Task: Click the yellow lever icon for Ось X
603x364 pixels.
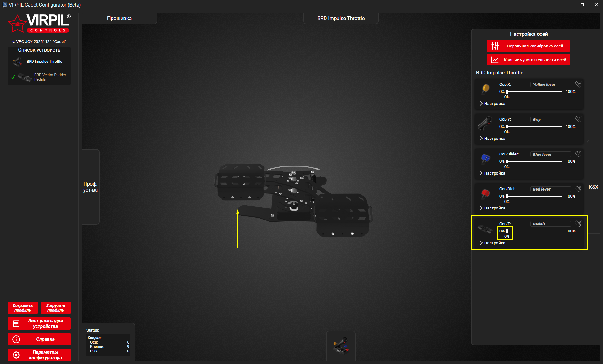Action: [485, 89]
